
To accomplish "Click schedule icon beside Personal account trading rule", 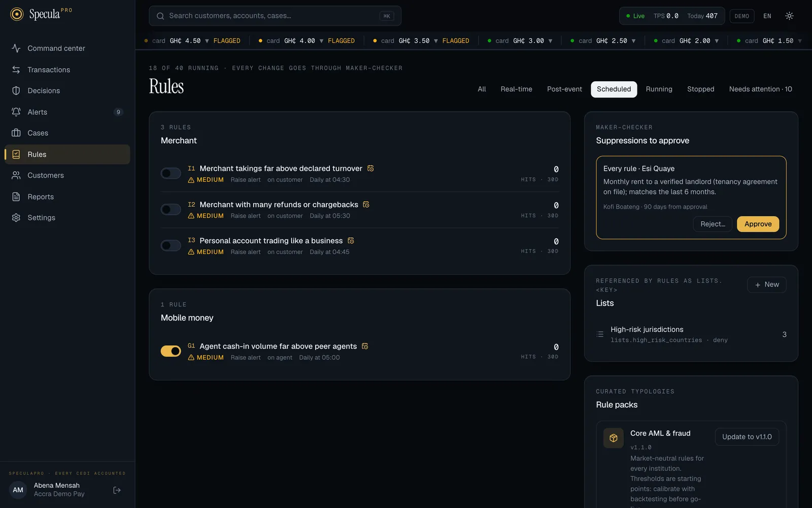I will (x=351, y=240).
